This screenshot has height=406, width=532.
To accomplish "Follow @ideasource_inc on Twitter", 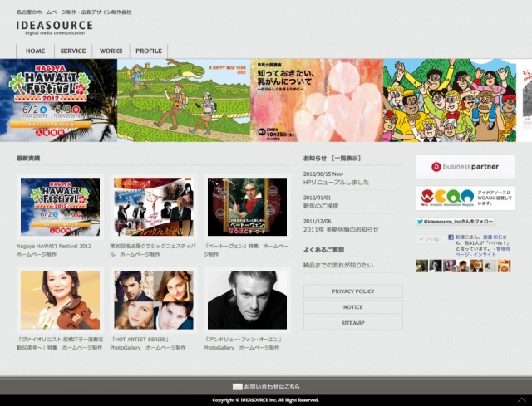I will tap(455, 222).
